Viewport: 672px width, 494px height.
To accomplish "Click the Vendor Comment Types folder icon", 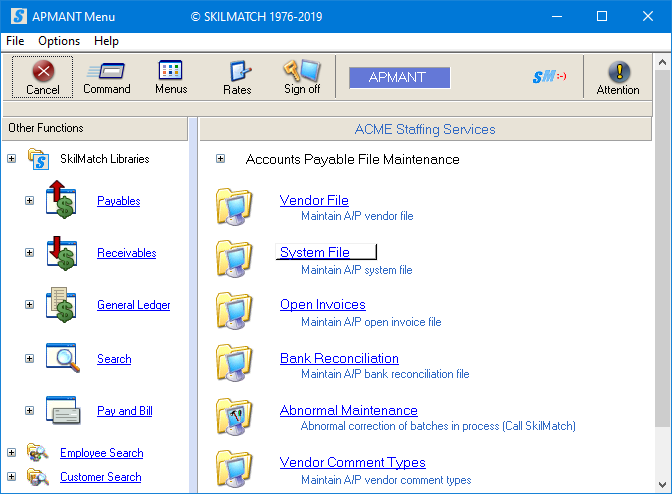I will [234, 469].
